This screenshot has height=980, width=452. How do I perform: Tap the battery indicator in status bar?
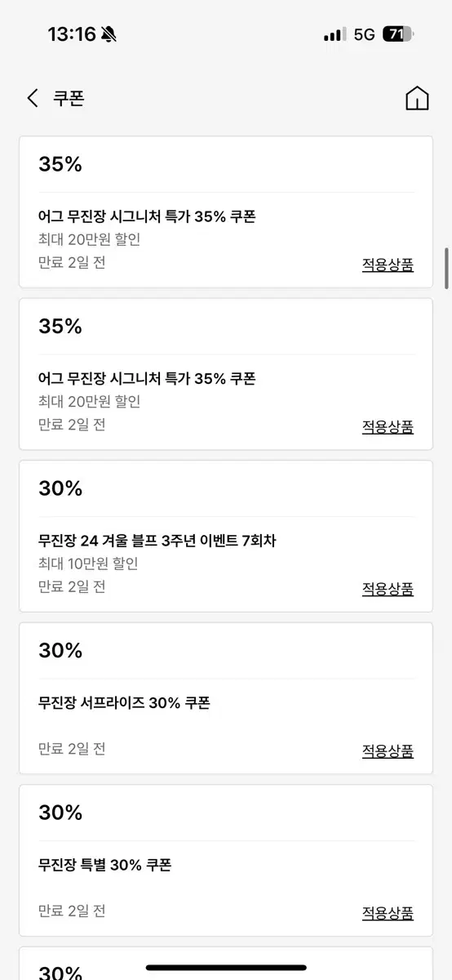398,34
